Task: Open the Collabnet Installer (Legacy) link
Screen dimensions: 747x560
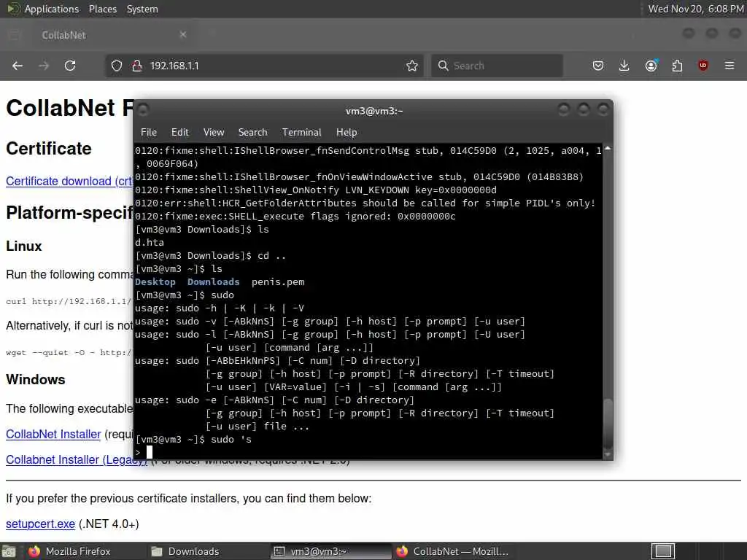Action: coord(76,460)
